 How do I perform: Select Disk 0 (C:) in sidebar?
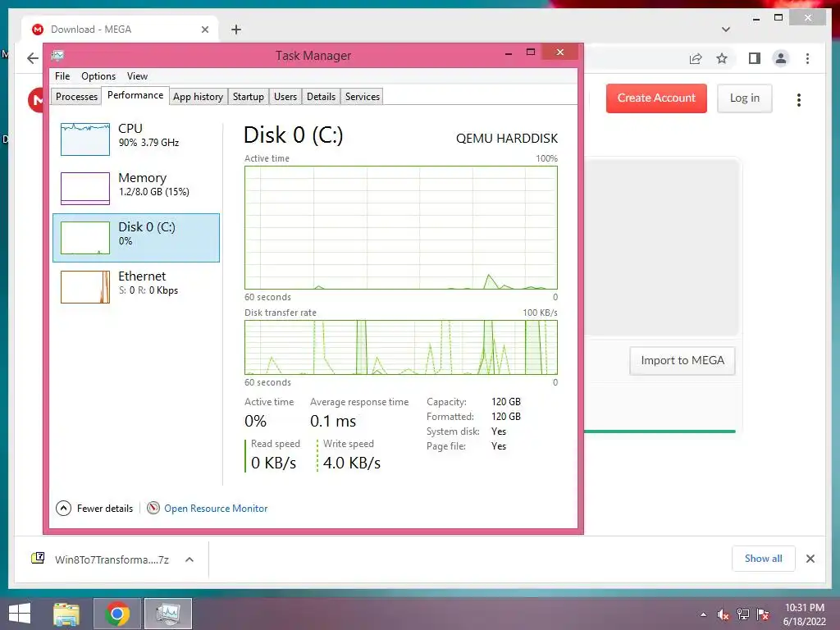(136, 237)
